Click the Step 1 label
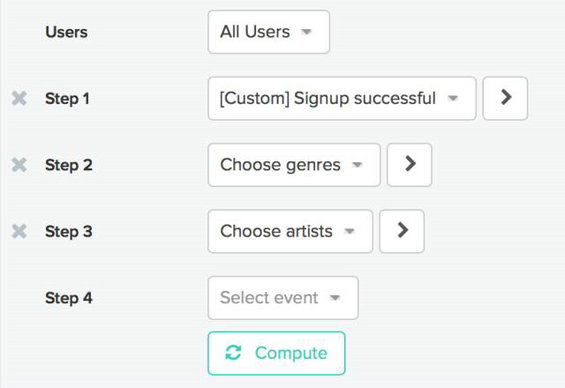The height and width of the screenshot is (388, 565). pyautogui.click(x=67, y=99)
